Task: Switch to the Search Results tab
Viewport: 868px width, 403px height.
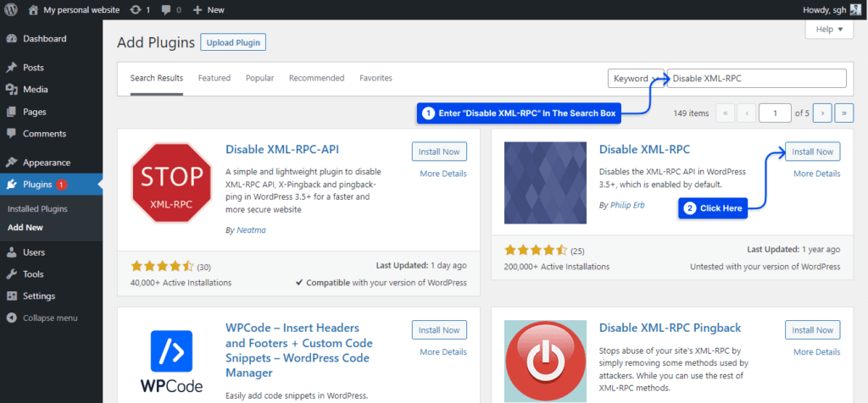Action: point(157,79)
